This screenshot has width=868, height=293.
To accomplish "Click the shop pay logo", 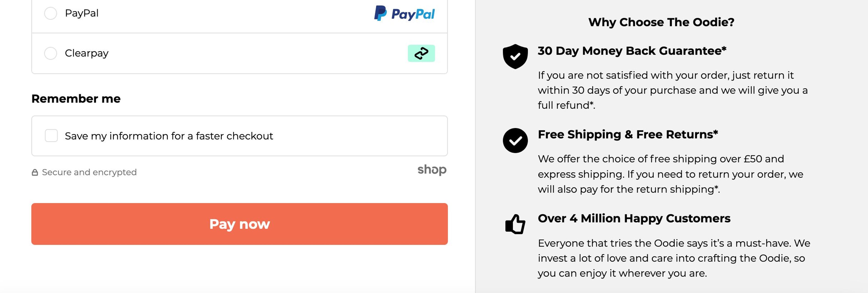I will click(432, 170).
